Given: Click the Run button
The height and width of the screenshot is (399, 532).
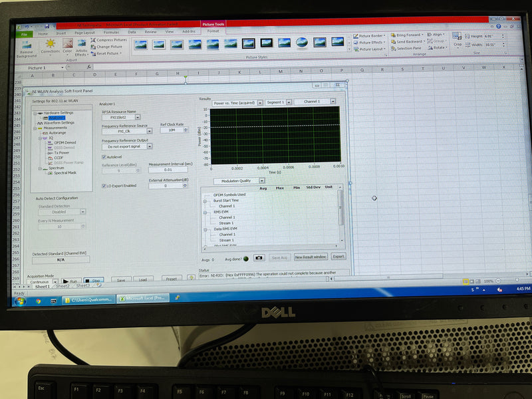Looking at the screenshot, I should click(70, 281).
